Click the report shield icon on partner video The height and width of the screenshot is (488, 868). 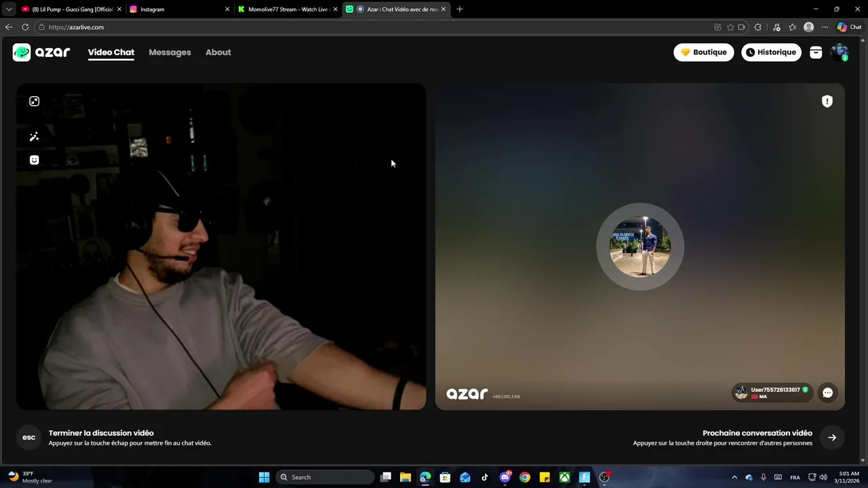point(827,101)
